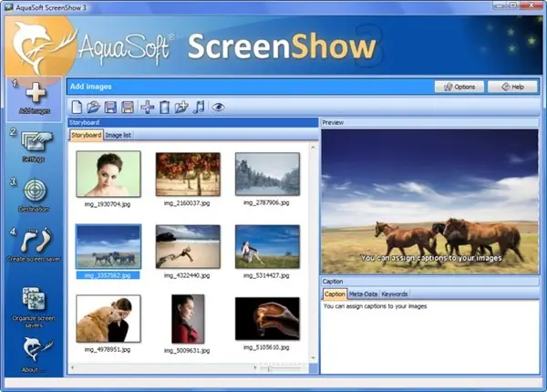Screen dimensions: 547x392
Task: Select the Caption tab
Action: 335,294
